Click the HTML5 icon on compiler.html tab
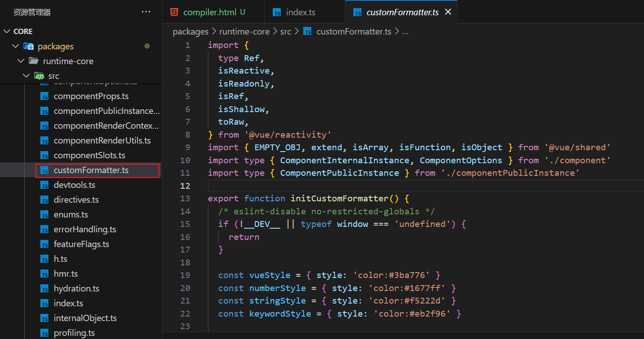The width and height of the screenshot is (644, 339). pyautogui.click(x=174, y=12)
